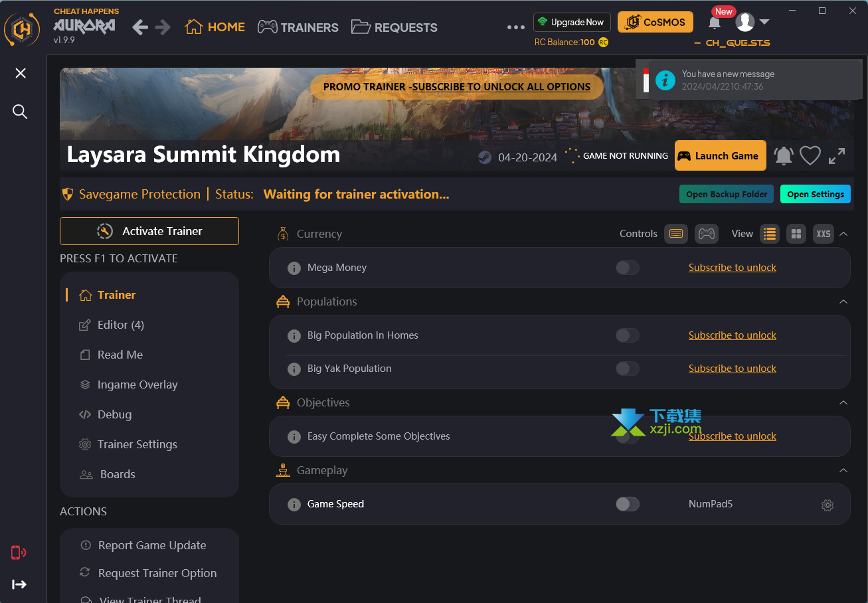Switch controls to gamepad icon
The height and width of the screenshot is (603, 868).
[707, 234]
